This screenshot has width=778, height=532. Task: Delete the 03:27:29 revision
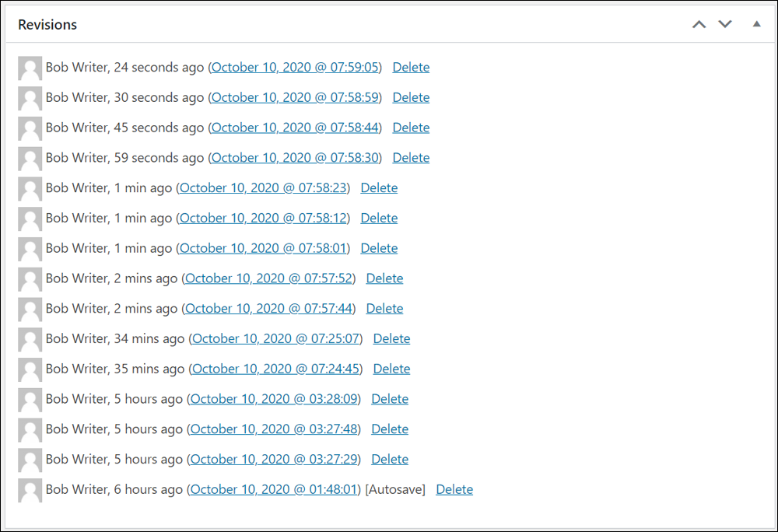pos(390,460)
